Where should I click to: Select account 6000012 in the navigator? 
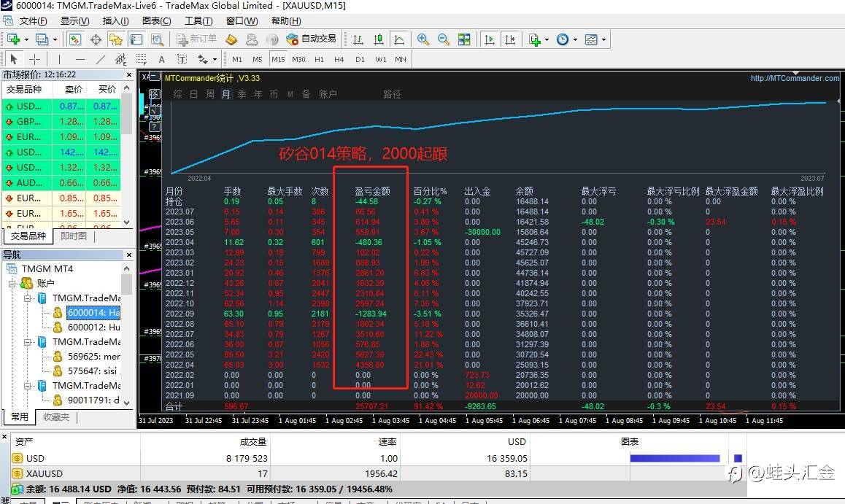93,327
